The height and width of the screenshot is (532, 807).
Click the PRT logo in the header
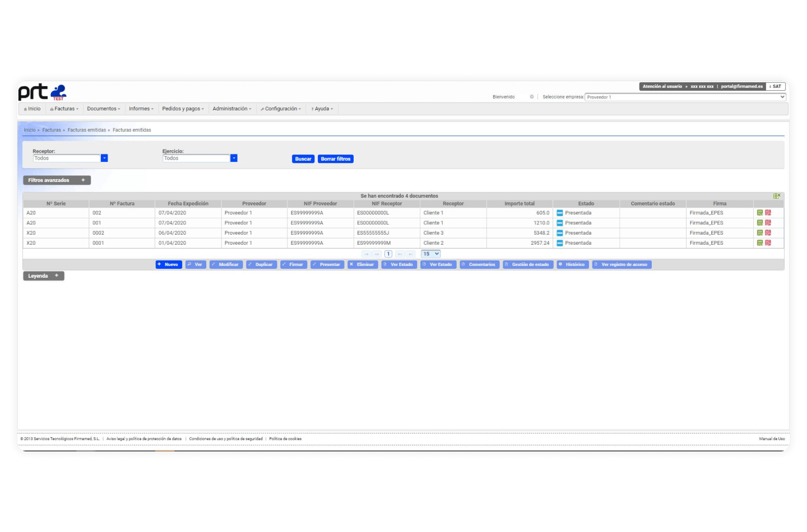click(42, 92)
